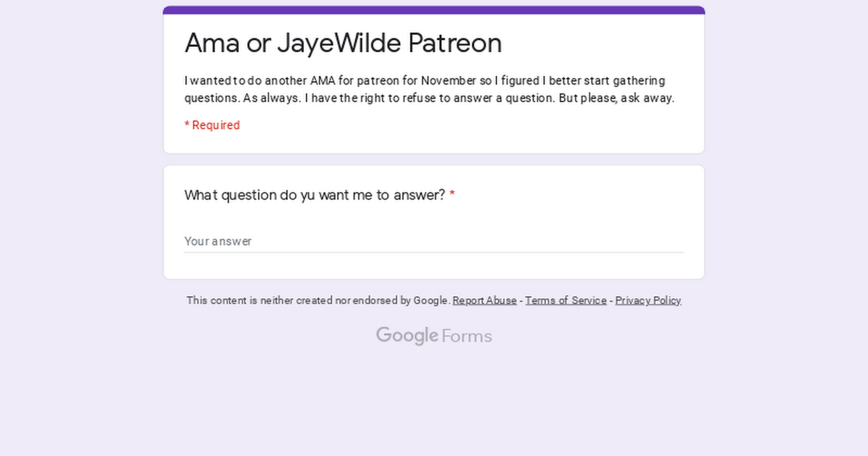Click the AMA description paragraph
Image resolution: width=868 pixels, height=456 pixels.
point(430,89)
